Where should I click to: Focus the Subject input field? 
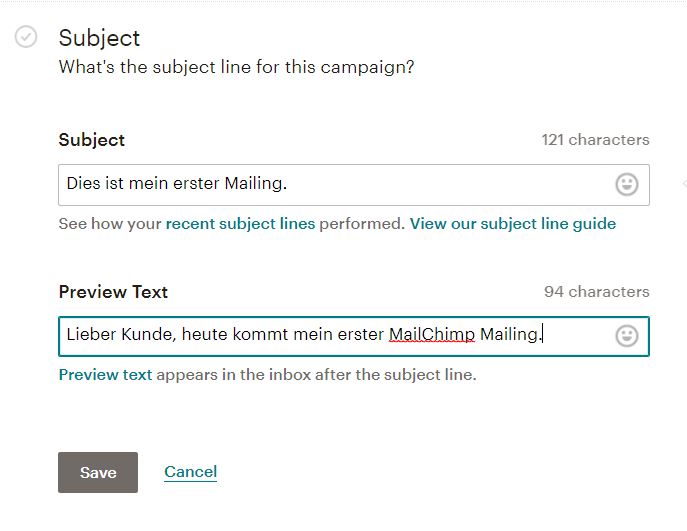point(354,185)
